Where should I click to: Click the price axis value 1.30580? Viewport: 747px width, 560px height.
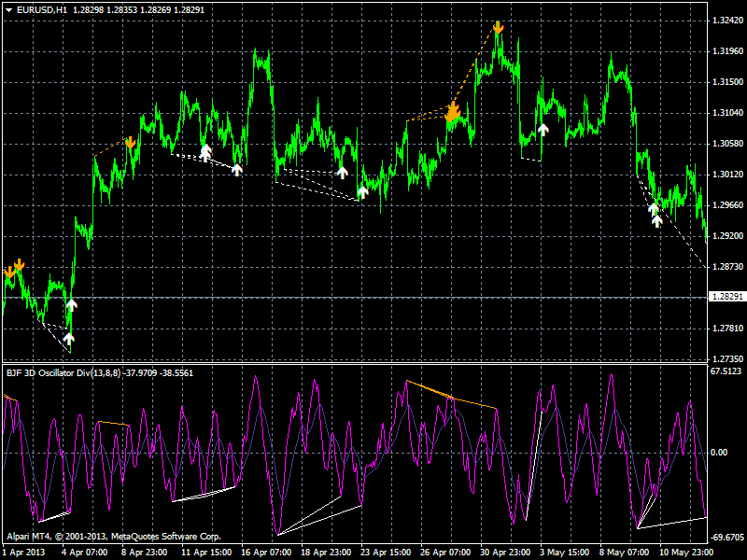coord(727,144)
